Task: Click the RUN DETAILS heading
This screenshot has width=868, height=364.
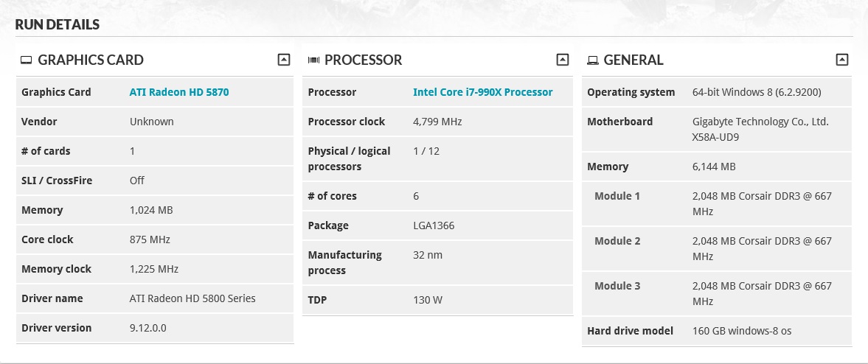Action: click(58, 24)
